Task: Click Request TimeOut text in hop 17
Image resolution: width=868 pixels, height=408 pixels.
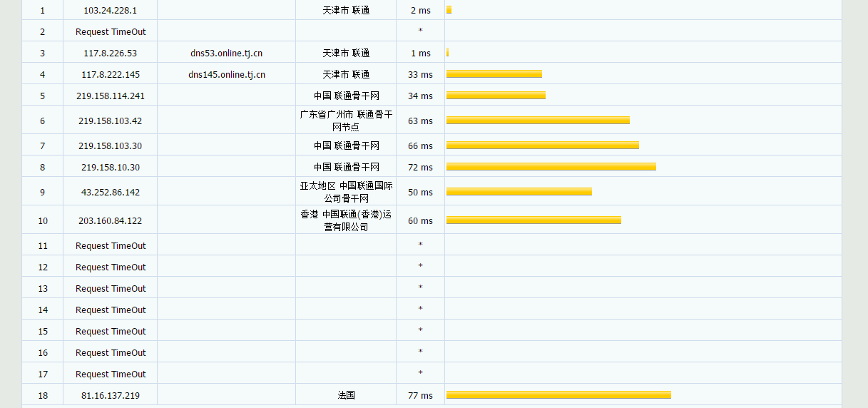Action: tap(111, 374)
